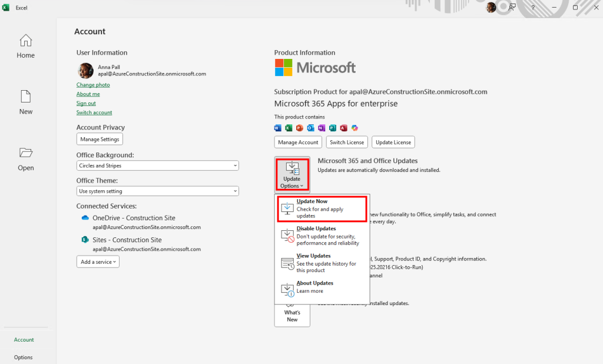Open the Add a service dropdown
The height and width of the screenshot is (364, 603).
point(98,262)
